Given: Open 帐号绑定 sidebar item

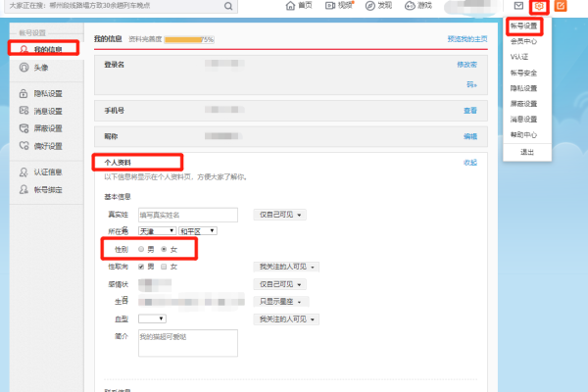Looking at the screenshot, I should click(x=40, y=190).
